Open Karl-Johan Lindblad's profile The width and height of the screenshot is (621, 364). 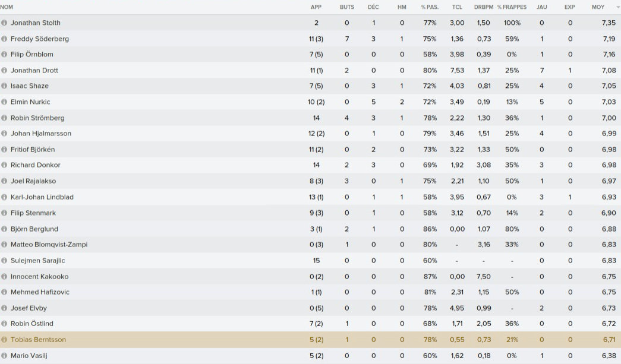(42, 197)
